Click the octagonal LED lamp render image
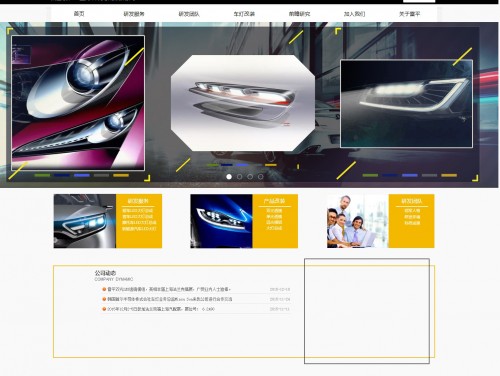 pos(243,103)
